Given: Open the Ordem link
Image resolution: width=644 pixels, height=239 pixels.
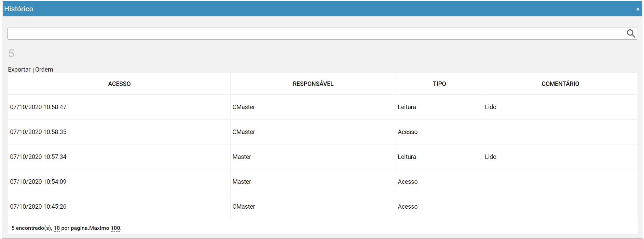Looking at the screenshot, I should [44, 70].
